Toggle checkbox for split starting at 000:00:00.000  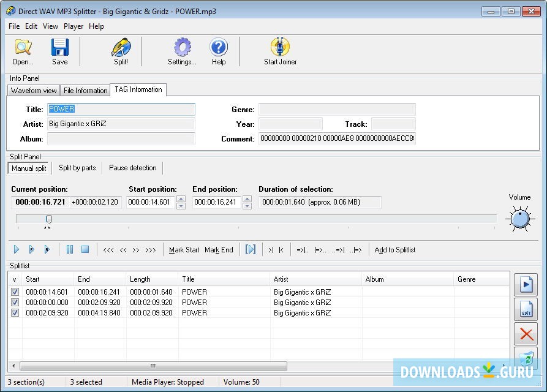click(15, 303)
